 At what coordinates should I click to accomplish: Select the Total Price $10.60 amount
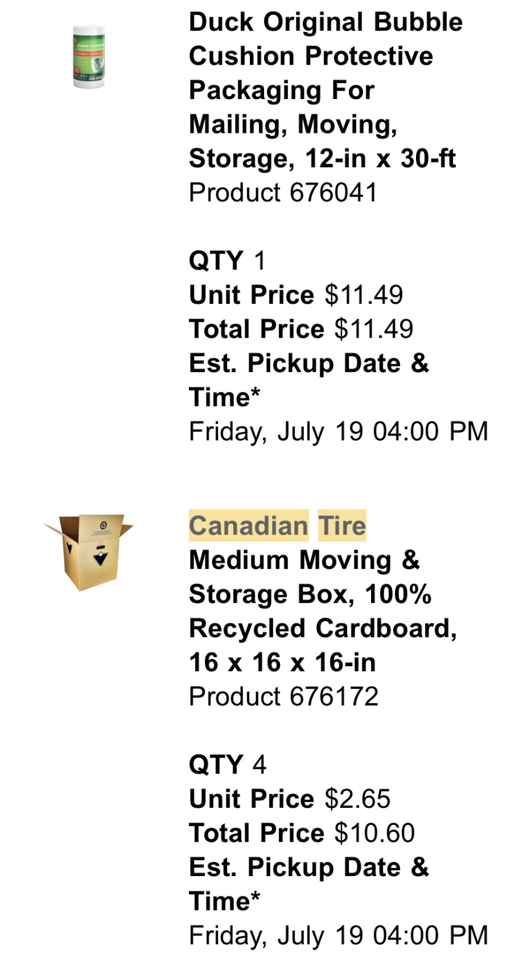[375, 833]
